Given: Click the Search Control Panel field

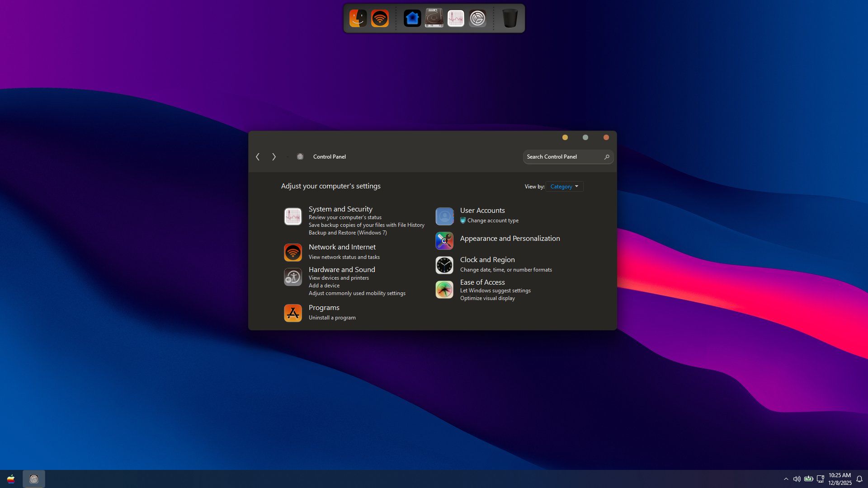Looking at the screenshot, I should [x=563, y=157].
